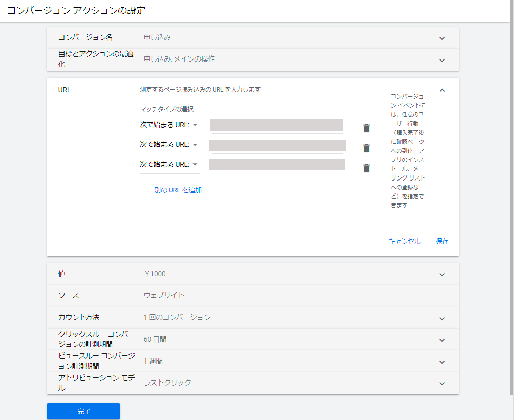Click the キャンセル link
This screenshot has height=420, width=514.
point(404,241)
